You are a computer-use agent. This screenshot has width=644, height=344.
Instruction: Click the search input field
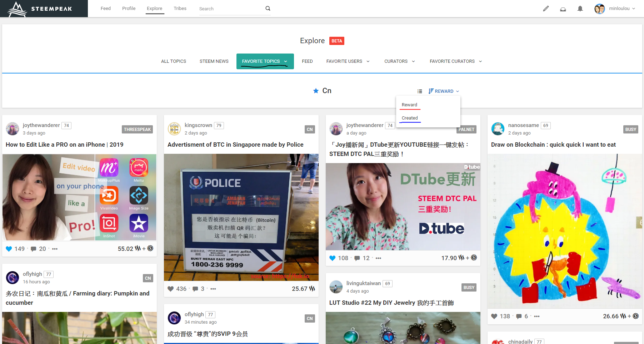(230, 9)
